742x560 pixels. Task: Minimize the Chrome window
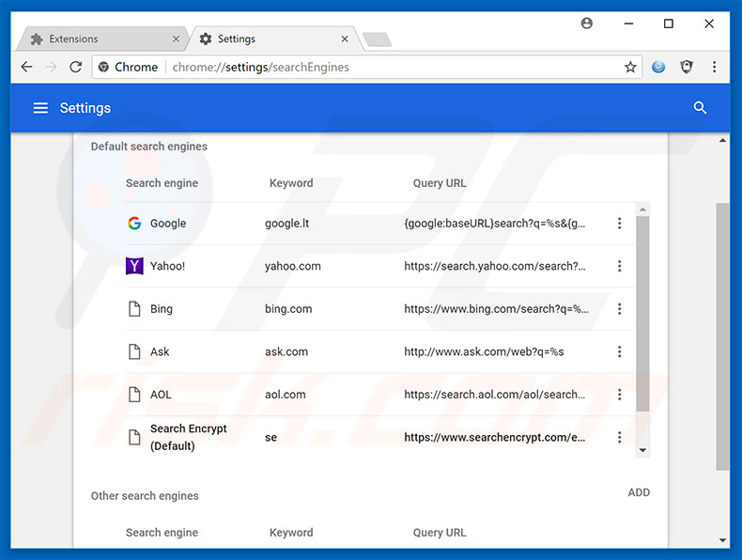coord(628,23)
